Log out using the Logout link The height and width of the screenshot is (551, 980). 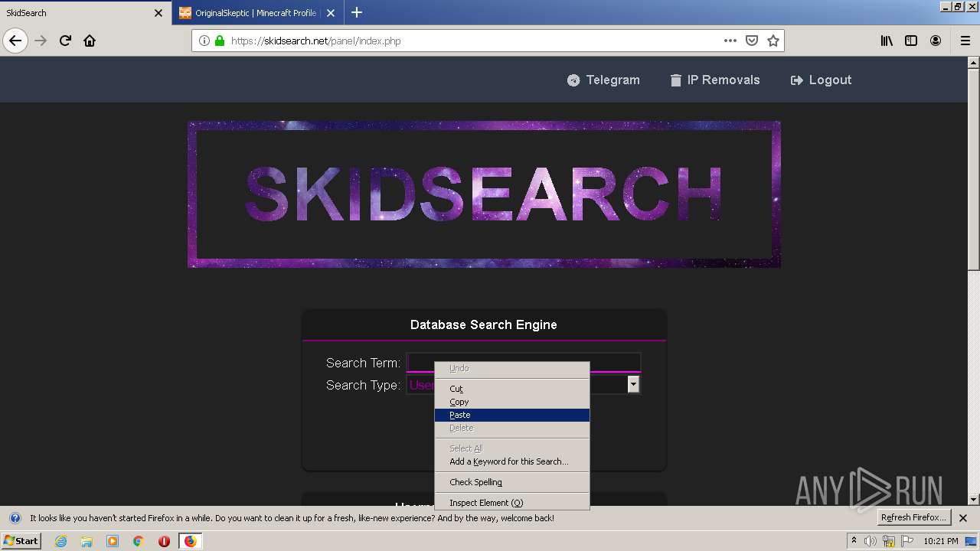pos(821,80)
